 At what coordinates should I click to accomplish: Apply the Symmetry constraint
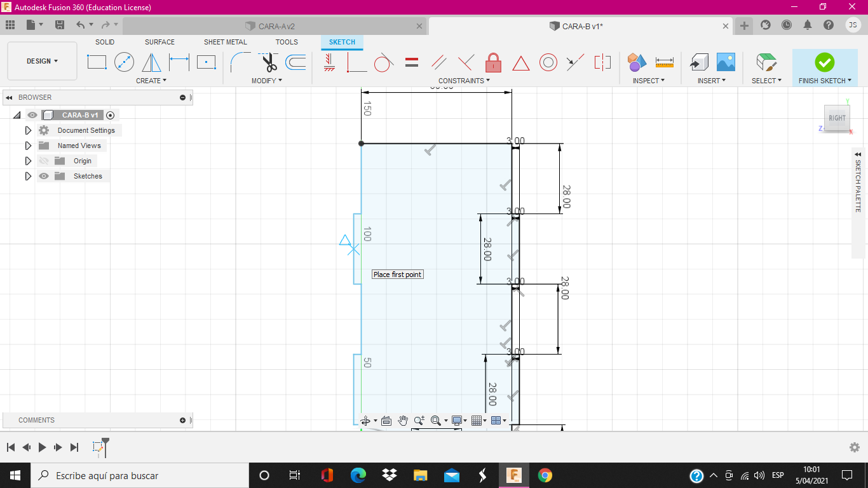point(602,62)
